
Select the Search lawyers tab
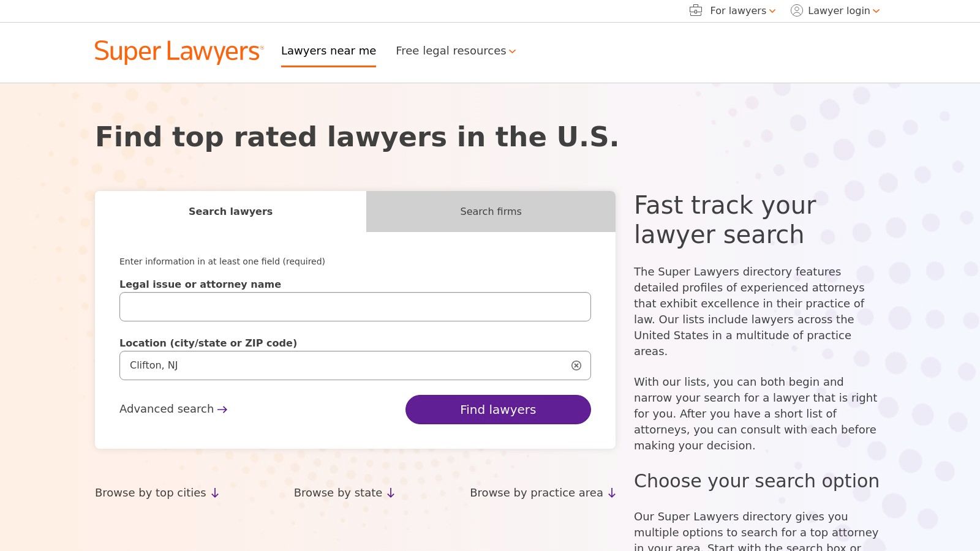(x=230, y=211)
